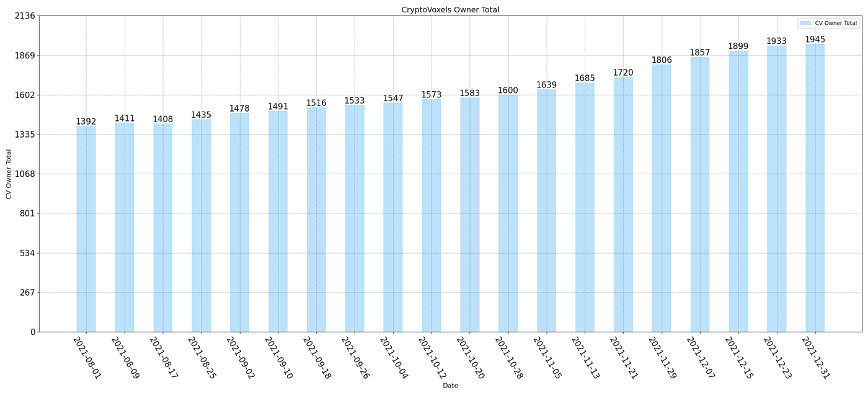Click the blue bar topped with 1945

815,188
